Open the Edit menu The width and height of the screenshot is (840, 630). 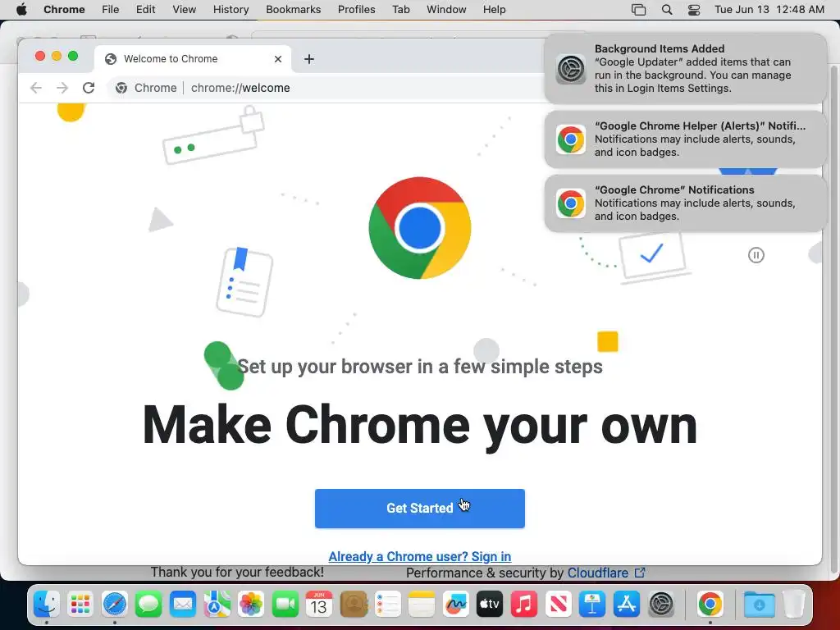[146, 9]
